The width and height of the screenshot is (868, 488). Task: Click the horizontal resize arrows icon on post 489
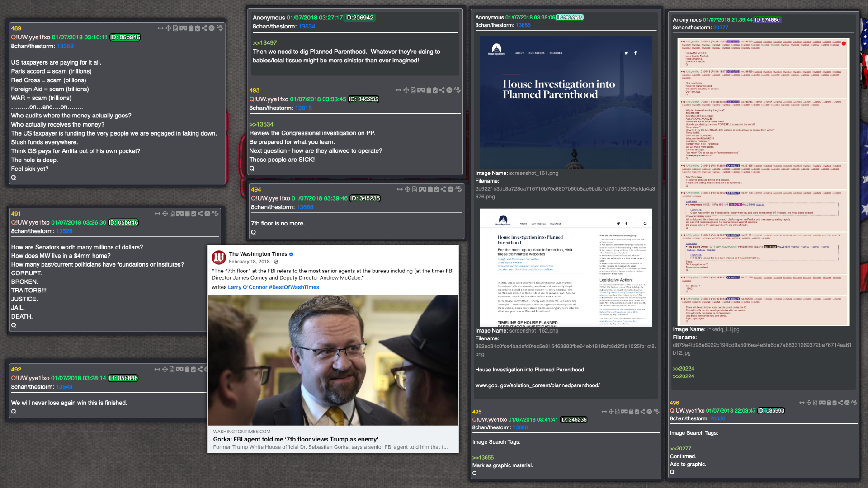pos(160,28)
